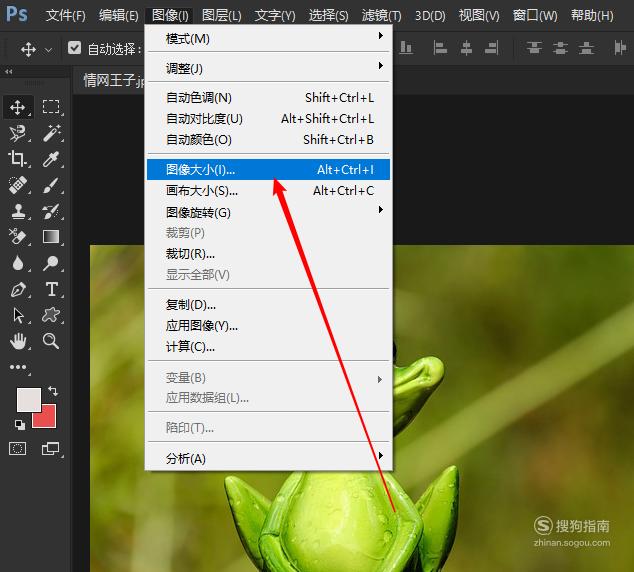Change screen mode icon
The height and width of the screenshot is (572, 634).
(51, 448)
